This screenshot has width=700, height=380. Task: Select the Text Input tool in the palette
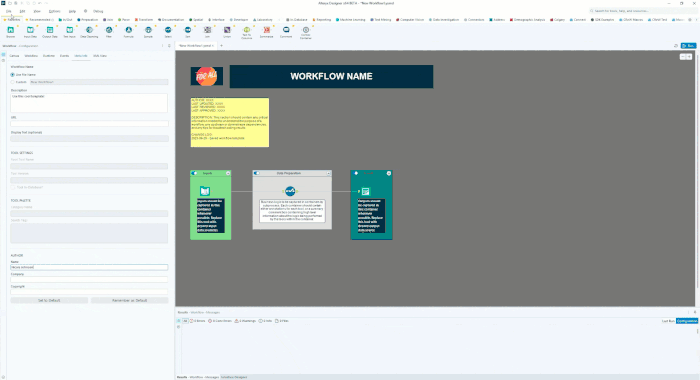click(70, 32)
